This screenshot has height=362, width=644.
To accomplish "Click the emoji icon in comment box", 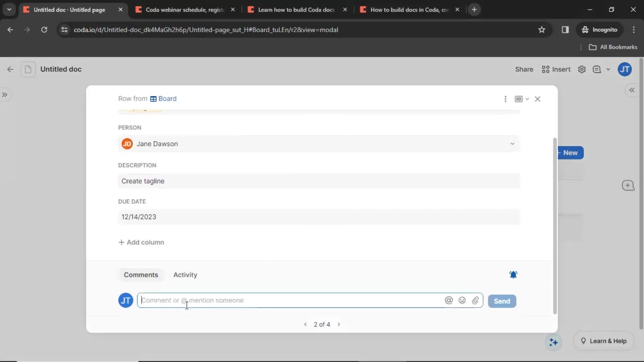I will point(462,300).
